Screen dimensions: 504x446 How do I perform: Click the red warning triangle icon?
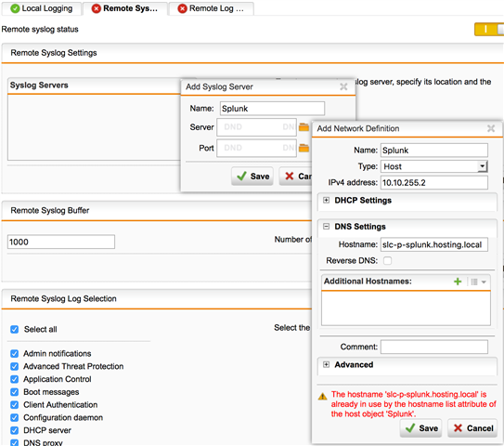322,397
